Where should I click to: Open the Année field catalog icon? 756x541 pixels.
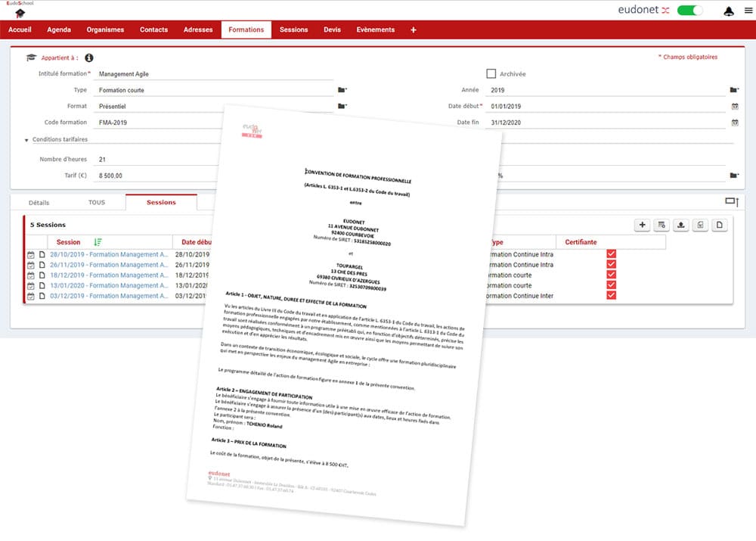(x=734, y=90)
